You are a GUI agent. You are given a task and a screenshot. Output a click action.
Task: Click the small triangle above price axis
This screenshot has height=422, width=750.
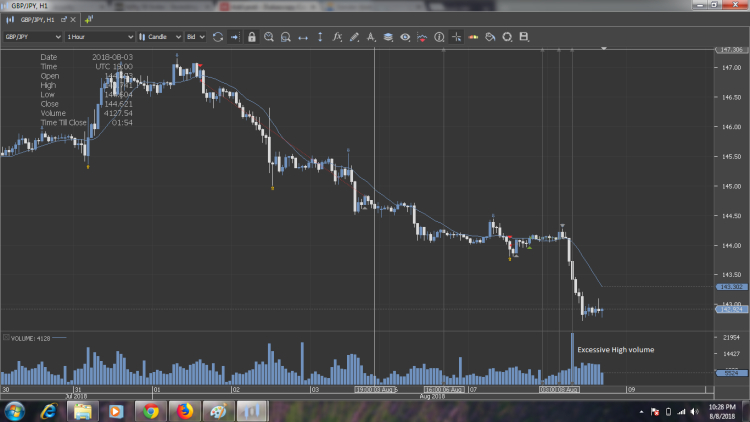point(604,48)
